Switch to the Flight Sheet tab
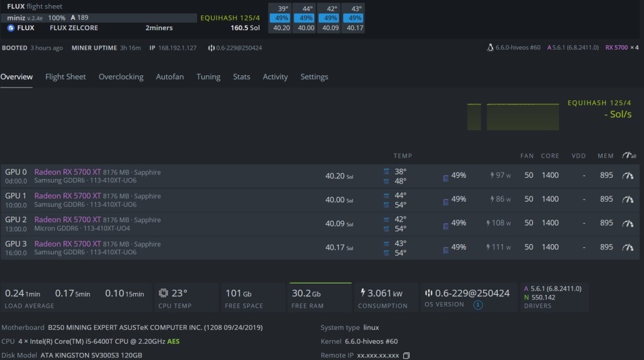Viewport: 644px width, 360px height. pos(65,77)
